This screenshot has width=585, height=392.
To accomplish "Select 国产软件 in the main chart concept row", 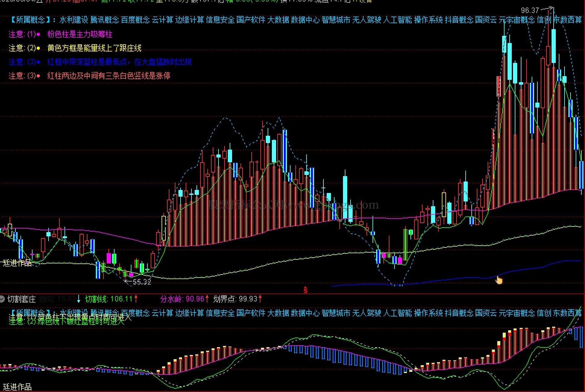I will point(251,20).
